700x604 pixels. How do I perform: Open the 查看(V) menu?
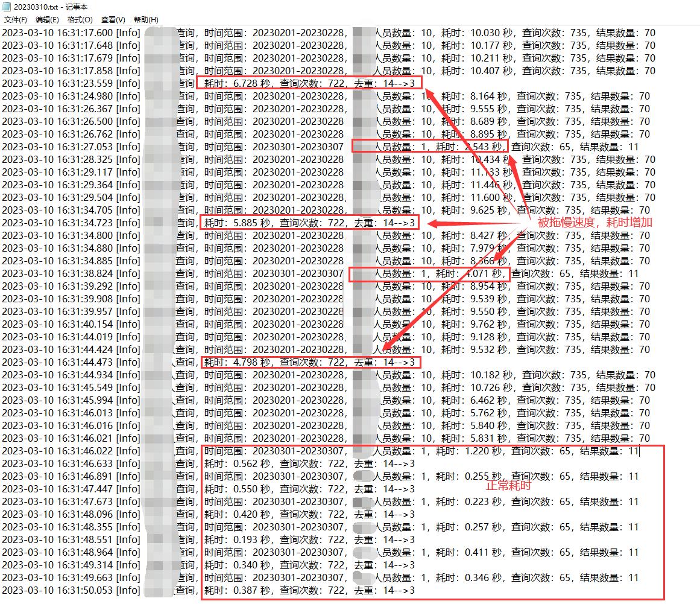tap(113, 20)
